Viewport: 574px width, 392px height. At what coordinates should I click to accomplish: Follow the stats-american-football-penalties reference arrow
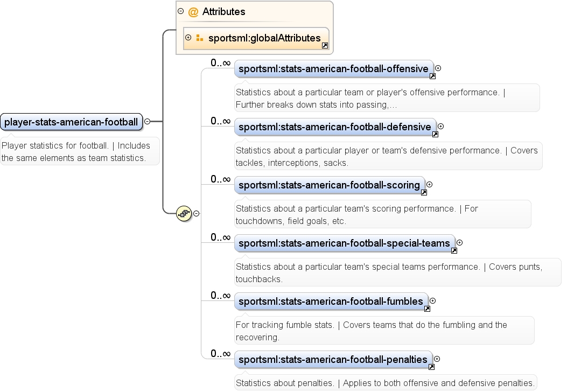pyautogui.click(x=432, y=367)
